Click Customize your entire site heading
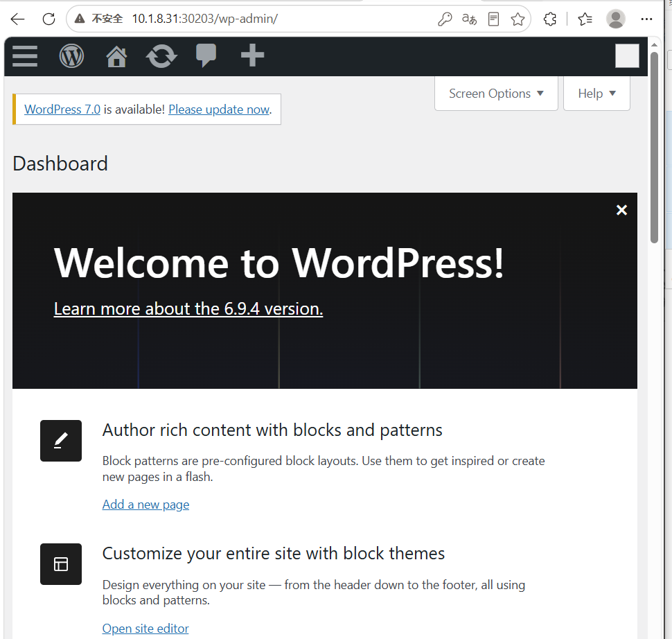The width and height of the screenshot is (672, 639). click(x=274, y=554)
